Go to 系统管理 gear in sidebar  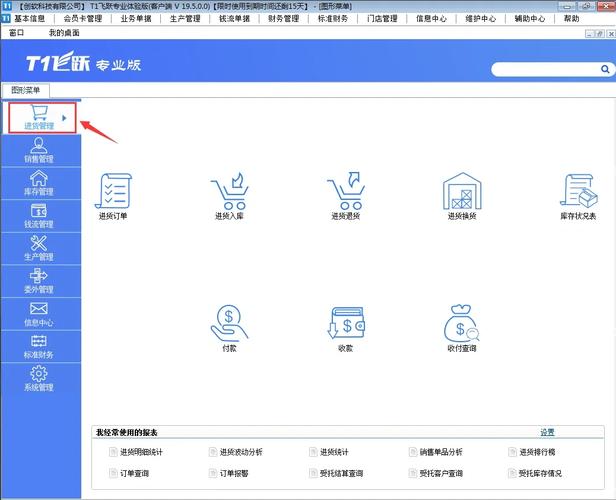coord(39,379)
